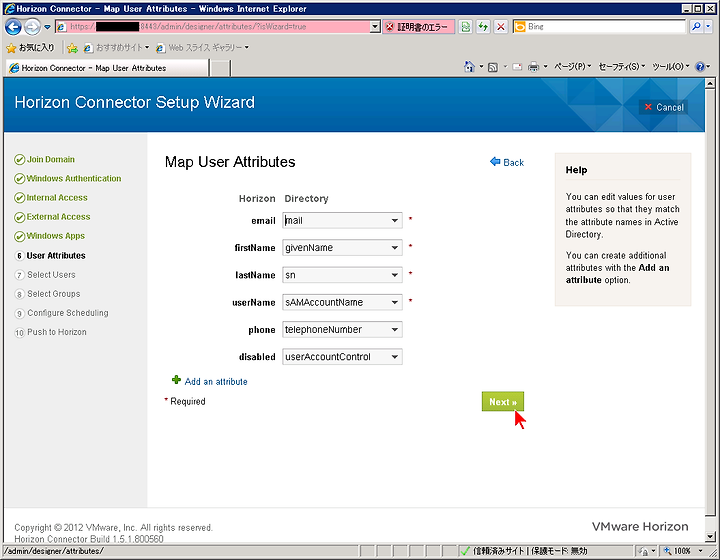Click Add an attribute link
This screenshot has width=720, height=560.
pos(216,381)
